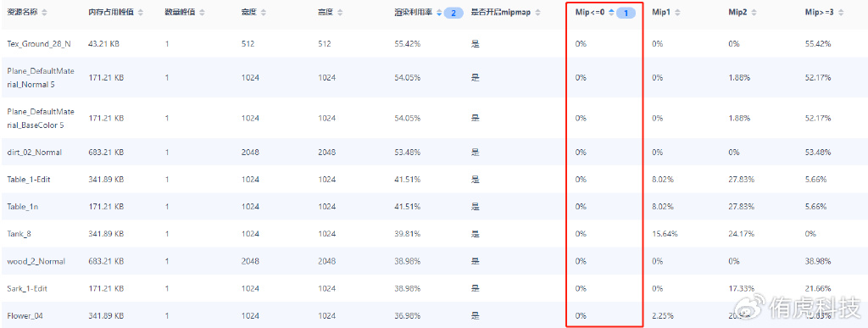This screenshot has width=868, height=328.
Task: Click the 0% Mip>=3 value in Tank_8 row
Action: click(x=810, y=234)
